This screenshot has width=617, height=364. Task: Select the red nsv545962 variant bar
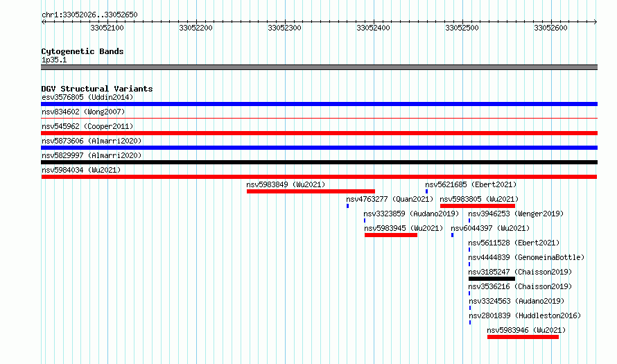[319, 133]
